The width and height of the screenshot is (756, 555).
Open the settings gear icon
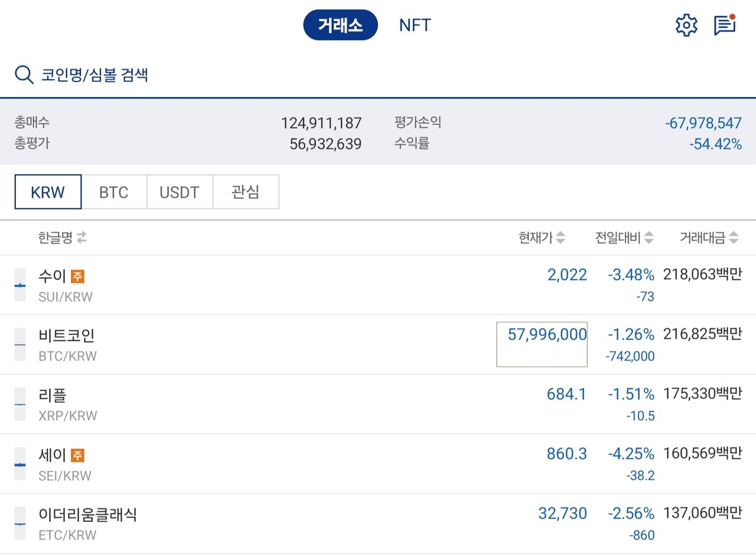(x=686, y=25)
